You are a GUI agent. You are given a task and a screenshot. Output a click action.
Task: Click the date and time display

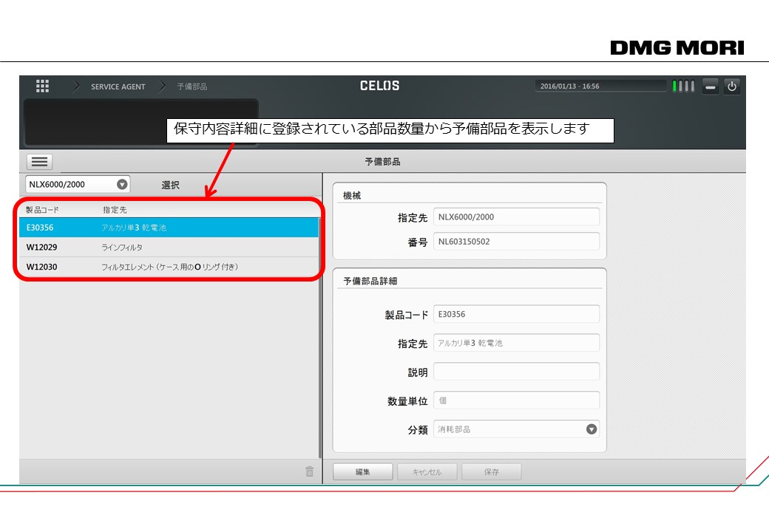click(x=600, y=86)
